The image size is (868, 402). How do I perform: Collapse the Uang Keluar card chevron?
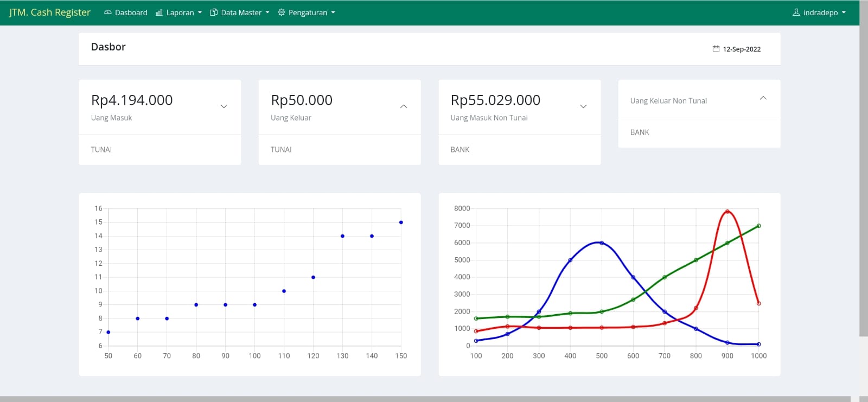point(404,106)
